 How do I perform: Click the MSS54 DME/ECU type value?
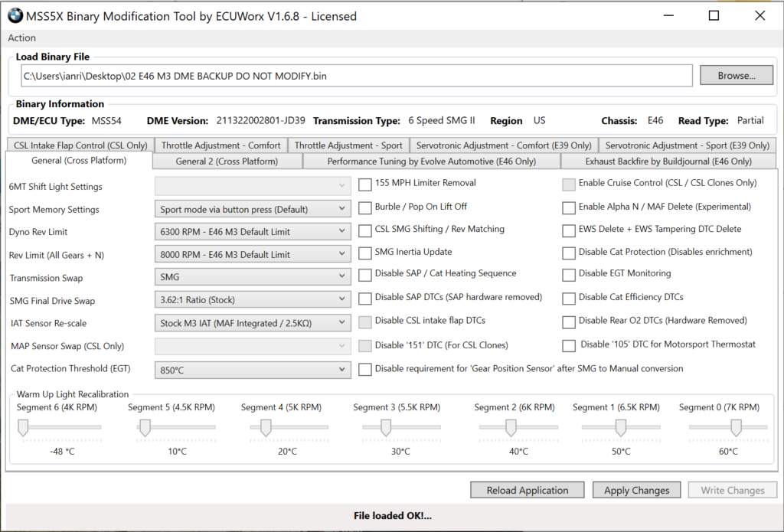(x=106, y=120)
